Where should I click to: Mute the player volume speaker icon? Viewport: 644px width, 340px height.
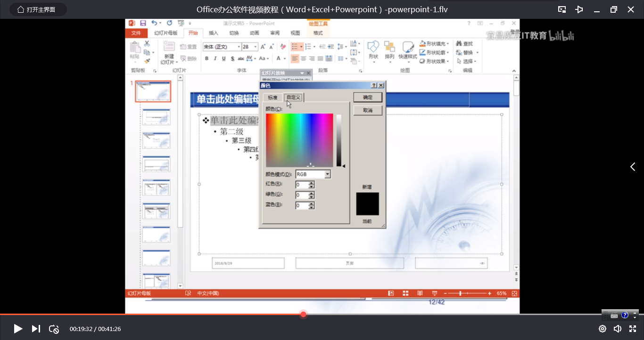(618, 329)
